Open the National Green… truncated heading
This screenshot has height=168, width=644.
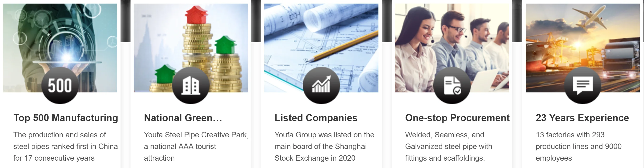[x=183, y=118]
